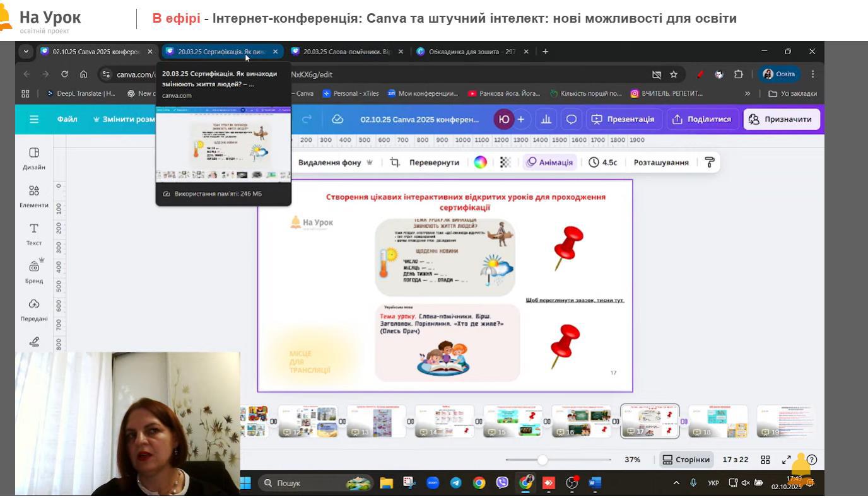
Task: Click the transparency checkerboard icon
Action: pyautogui.click(x=505, y=163)
